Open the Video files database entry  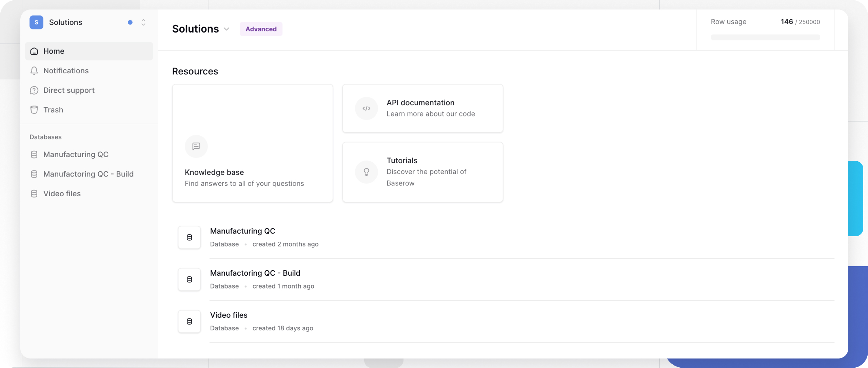coord(229,315)
